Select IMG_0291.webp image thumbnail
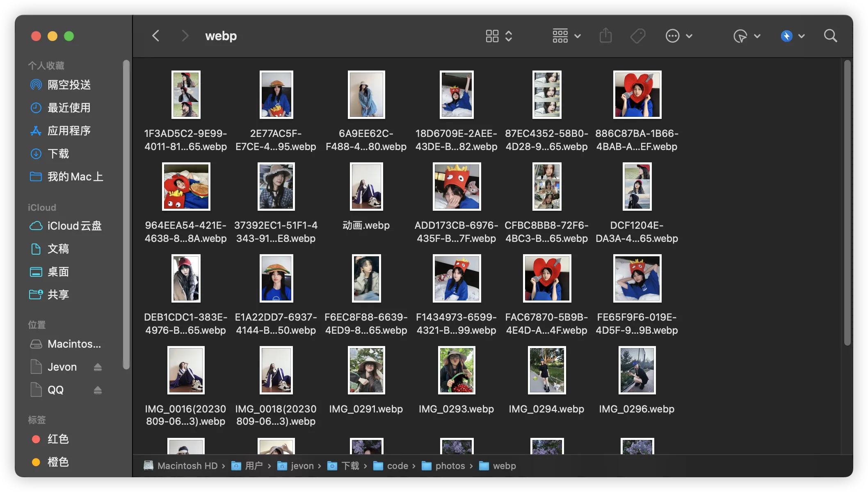 pos(366,371)
